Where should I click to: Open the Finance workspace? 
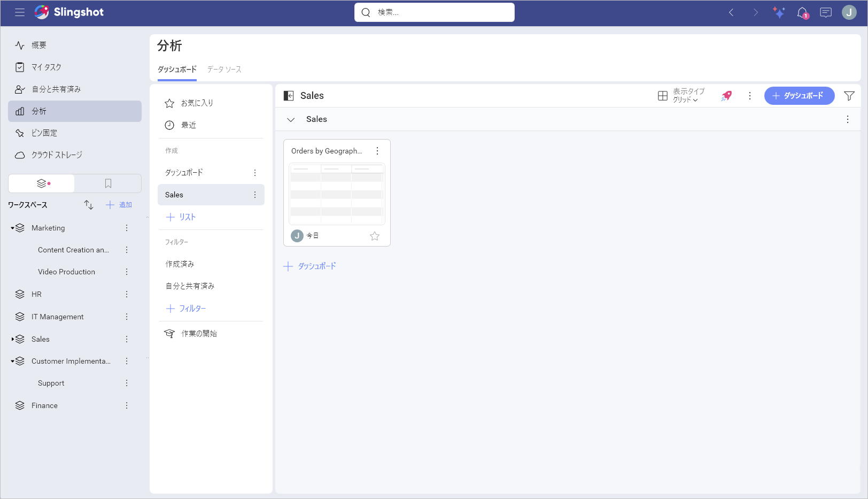[44, 405]
